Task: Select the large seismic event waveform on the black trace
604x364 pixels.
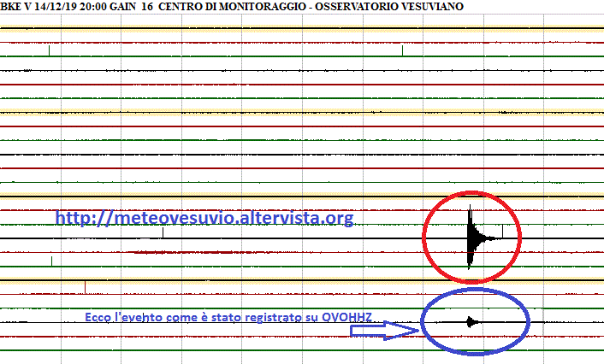Action: click(480, 238)
